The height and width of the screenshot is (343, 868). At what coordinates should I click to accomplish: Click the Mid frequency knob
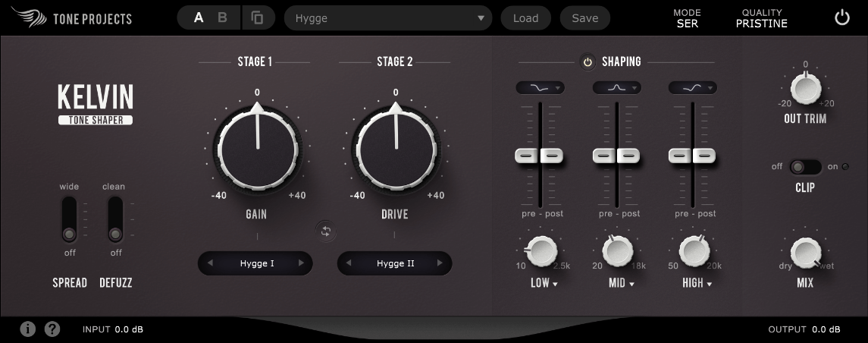(618, 251)
